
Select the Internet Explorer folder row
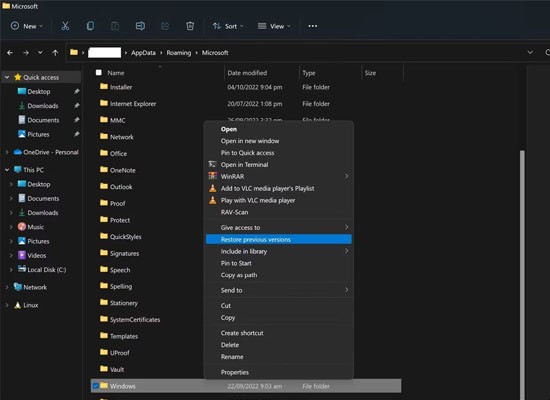pos(246,104)
